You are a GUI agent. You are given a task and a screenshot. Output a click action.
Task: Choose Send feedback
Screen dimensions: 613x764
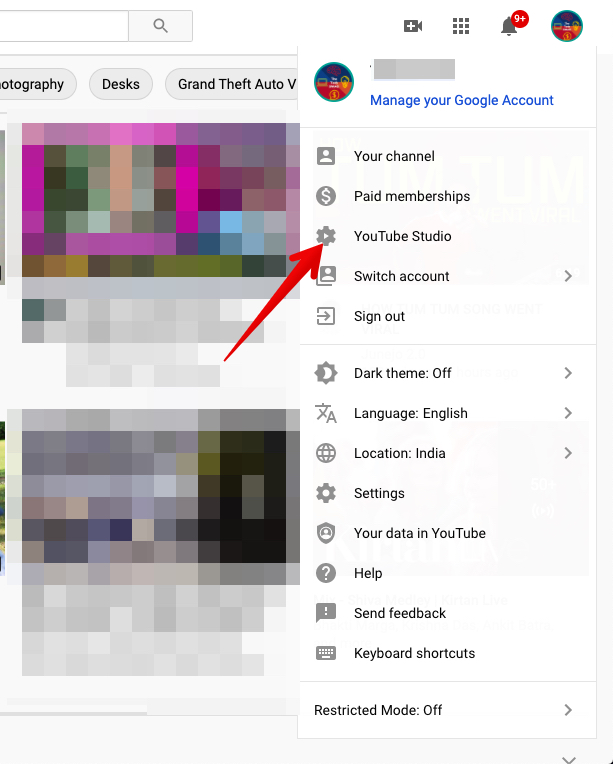tap(447, 612)
